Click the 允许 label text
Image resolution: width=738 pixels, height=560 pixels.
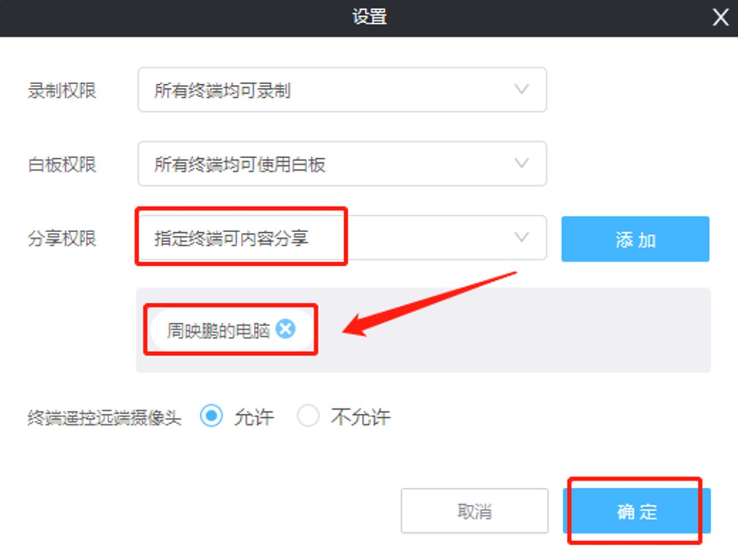click(x=254, y=417)
